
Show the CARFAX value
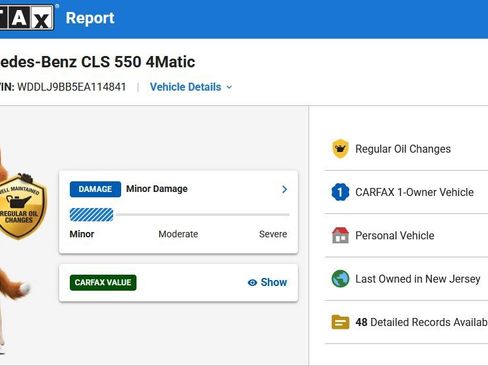coord(268,282)
